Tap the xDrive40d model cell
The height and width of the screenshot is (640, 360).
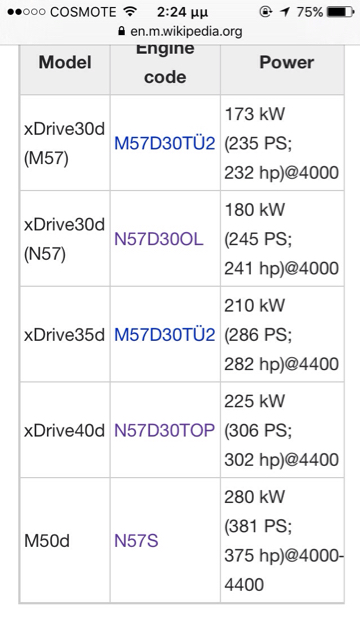[64, 430]
